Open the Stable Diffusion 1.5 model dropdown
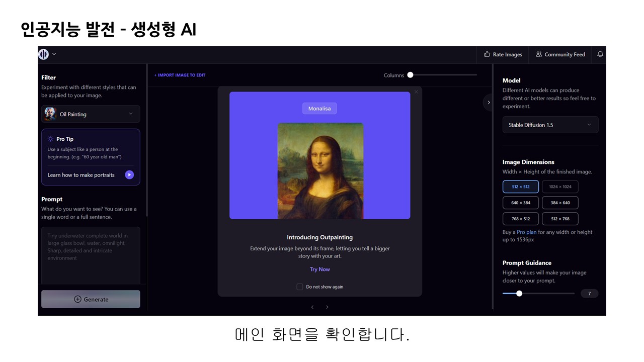644x362 pixels. pos(550,125)
